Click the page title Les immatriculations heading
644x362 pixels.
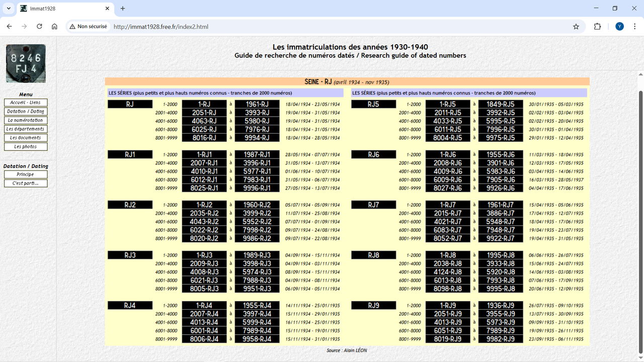[x=350, y=47]
